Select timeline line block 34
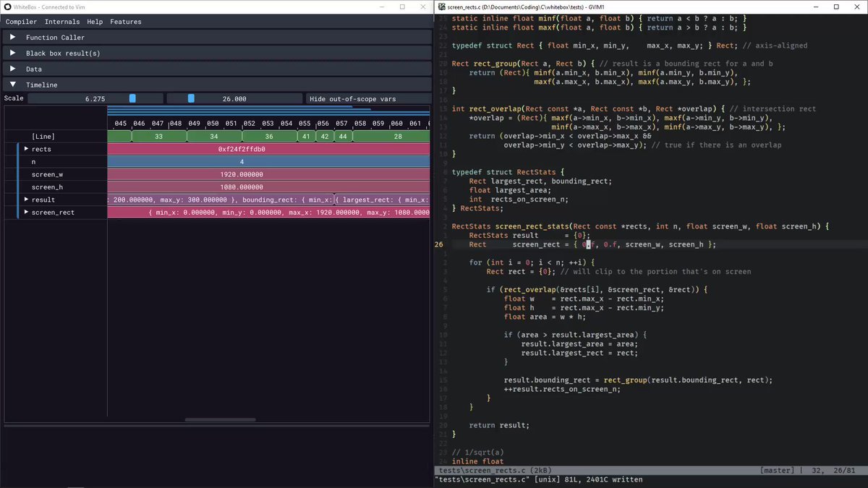This screenshot has height=488, width=868. [x=213, y=136]
